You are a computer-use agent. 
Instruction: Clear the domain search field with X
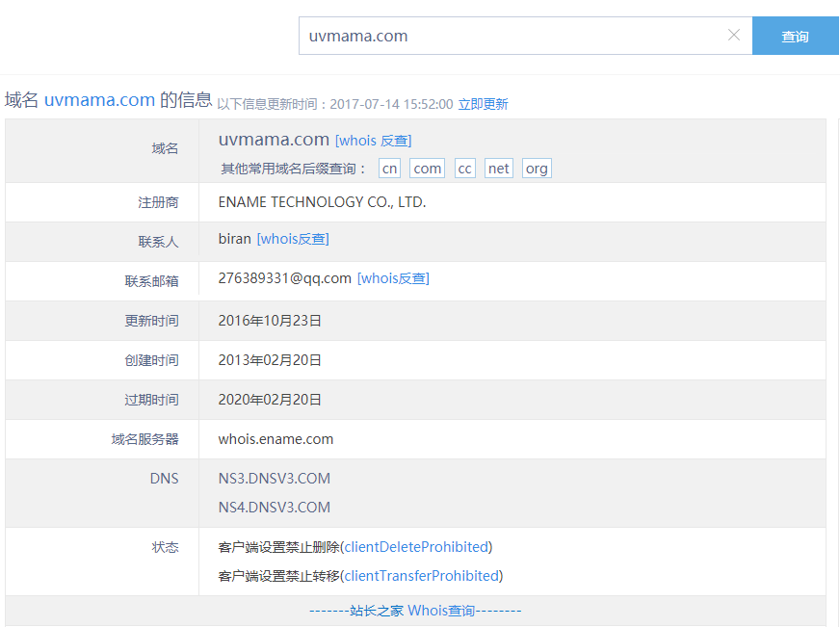pyautogui.click(x=734, y=36)
